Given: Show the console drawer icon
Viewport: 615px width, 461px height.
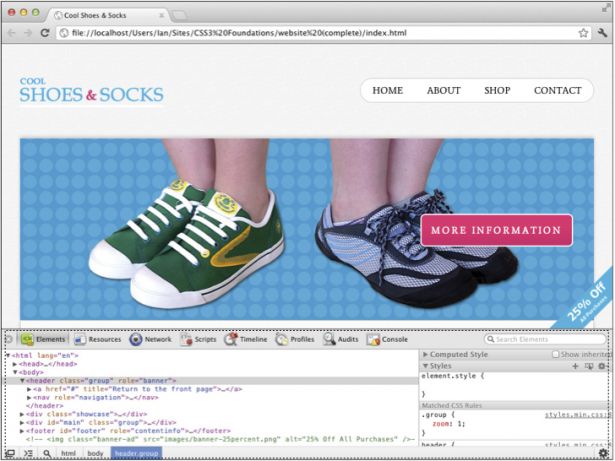Looking at the screenshot, I should pyautogui.click(x=28, y=454).
